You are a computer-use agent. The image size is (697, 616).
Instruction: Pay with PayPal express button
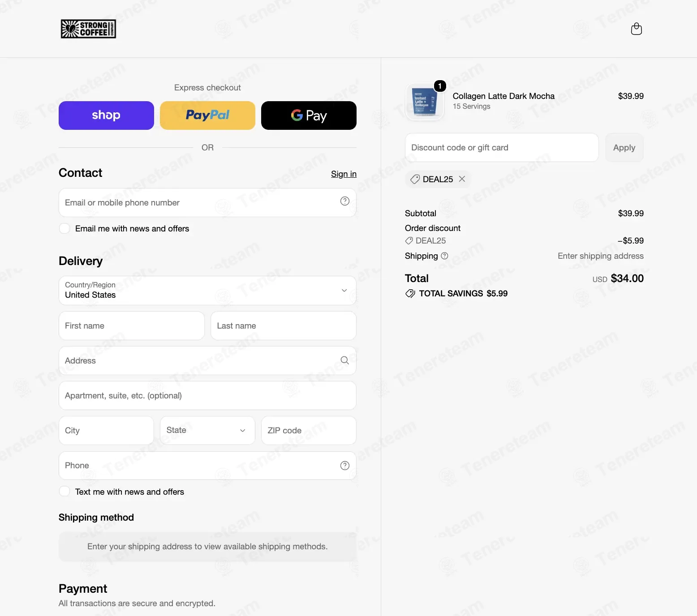click(207, 115)
